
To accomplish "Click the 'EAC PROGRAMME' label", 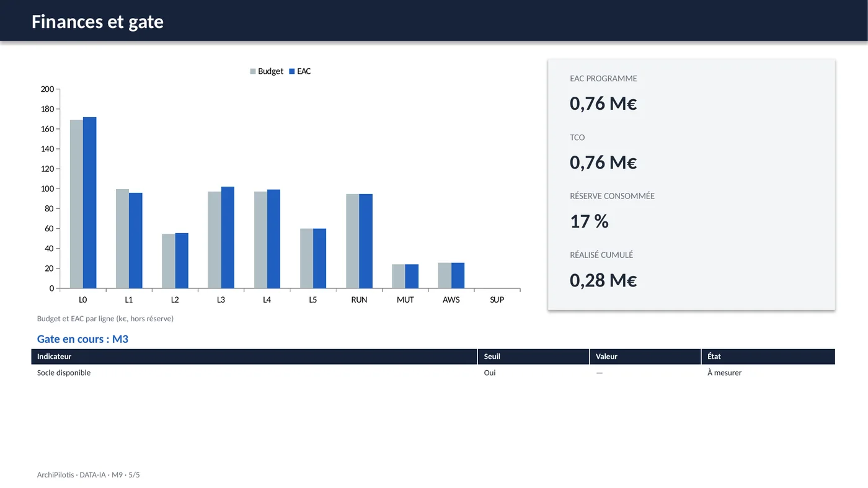I will click(x=603, y=79).
